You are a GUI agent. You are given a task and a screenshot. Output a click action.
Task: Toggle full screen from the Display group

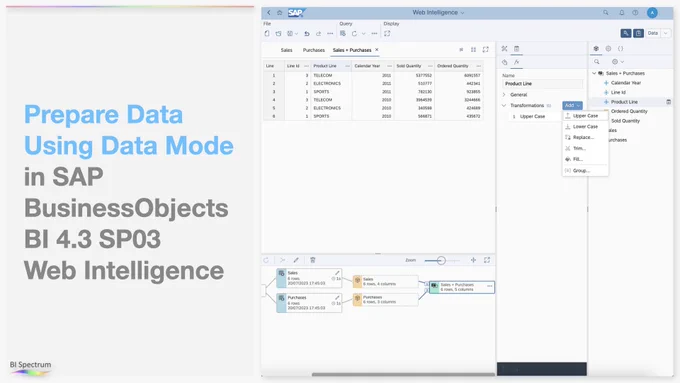coord(387,33)
